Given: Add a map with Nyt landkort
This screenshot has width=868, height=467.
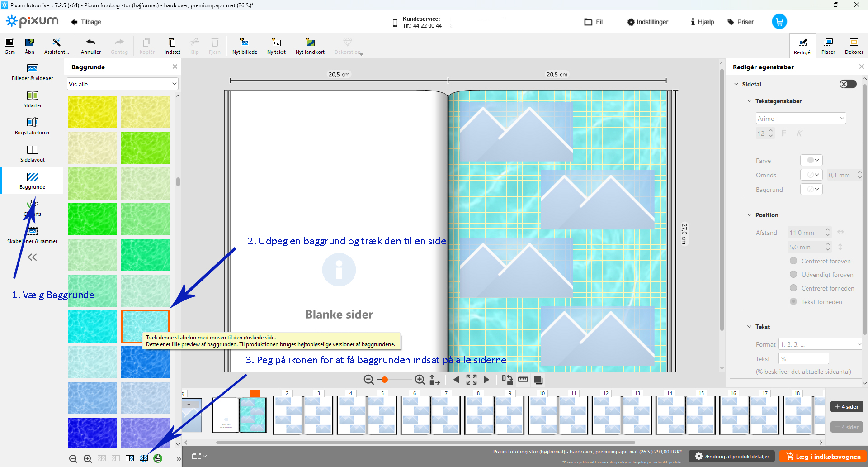Looking at the screenshot, I should click(310, 46).
